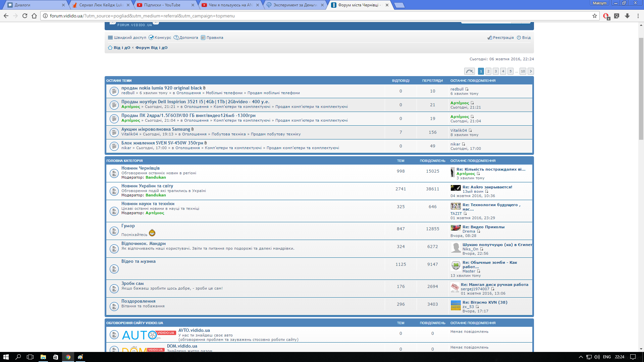Click the downloads arrow extension icon

click(x=627, y=16)
